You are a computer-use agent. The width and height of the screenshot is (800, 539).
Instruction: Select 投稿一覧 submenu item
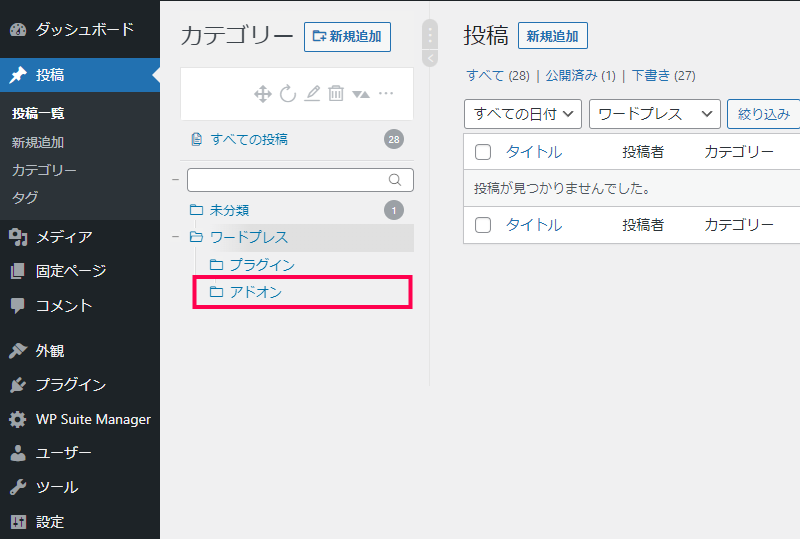tap(38, 113)
